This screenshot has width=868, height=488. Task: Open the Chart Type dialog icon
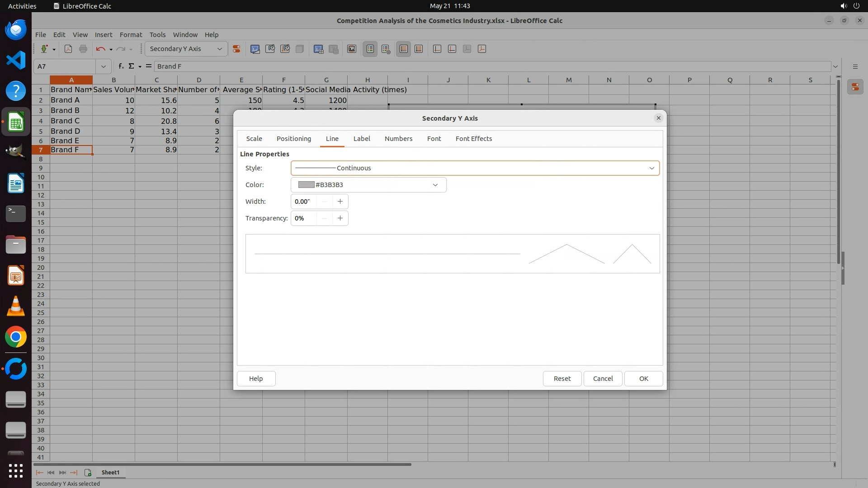coord(255,49)
